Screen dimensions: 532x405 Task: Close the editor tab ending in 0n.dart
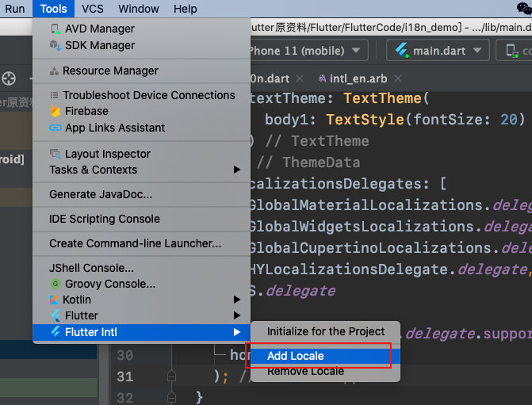(299, 78)
